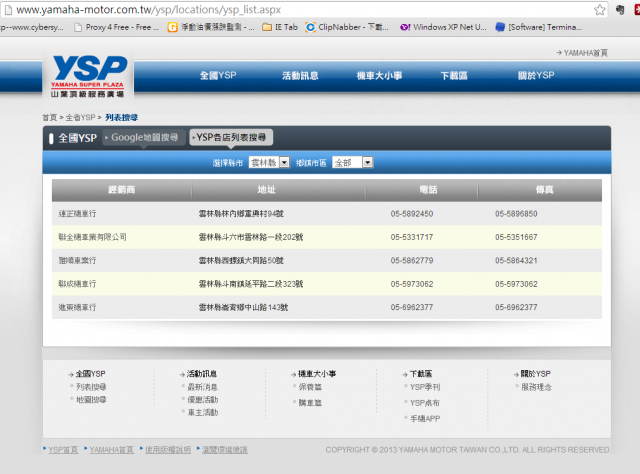Click bottom link YSP首頁

63,450
